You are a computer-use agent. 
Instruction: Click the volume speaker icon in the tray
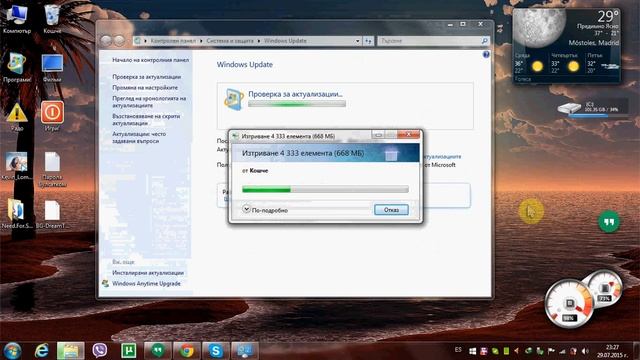[x=584, y=351]
